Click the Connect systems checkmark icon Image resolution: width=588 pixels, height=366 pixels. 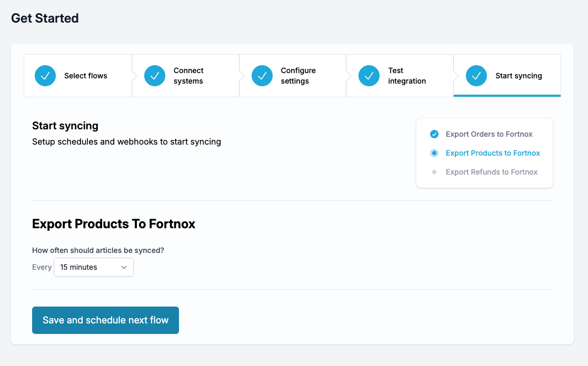[x=155, y=76]
